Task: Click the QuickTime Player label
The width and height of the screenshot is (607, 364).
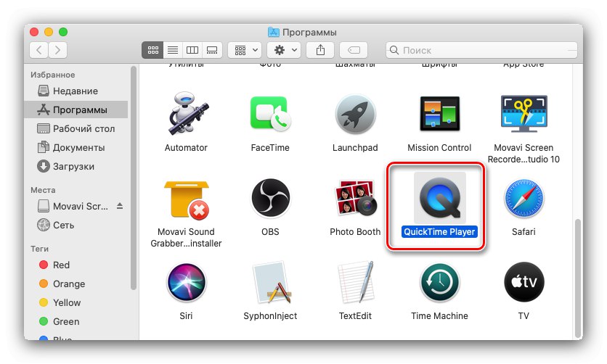Action: 439,232
